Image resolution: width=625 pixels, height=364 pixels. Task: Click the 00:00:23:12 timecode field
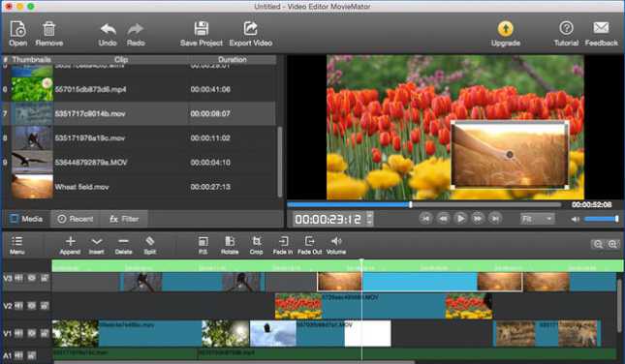coord(328,219)
